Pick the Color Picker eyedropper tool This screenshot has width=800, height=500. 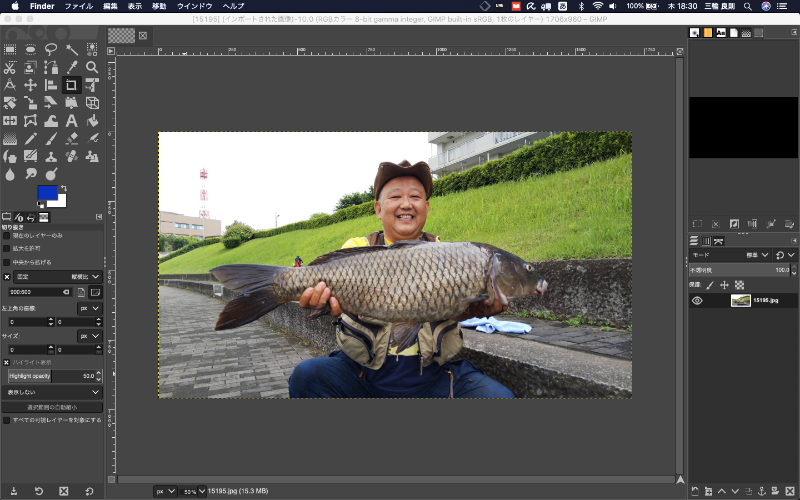pos(71,68)
